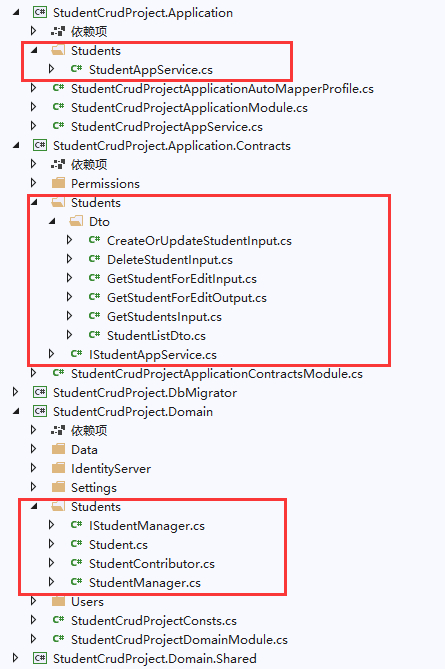Viewport: 445px width, 669px height.
Task: Click the C# icon of StudentListDto.cs
Action: click(x=94, y=335)
